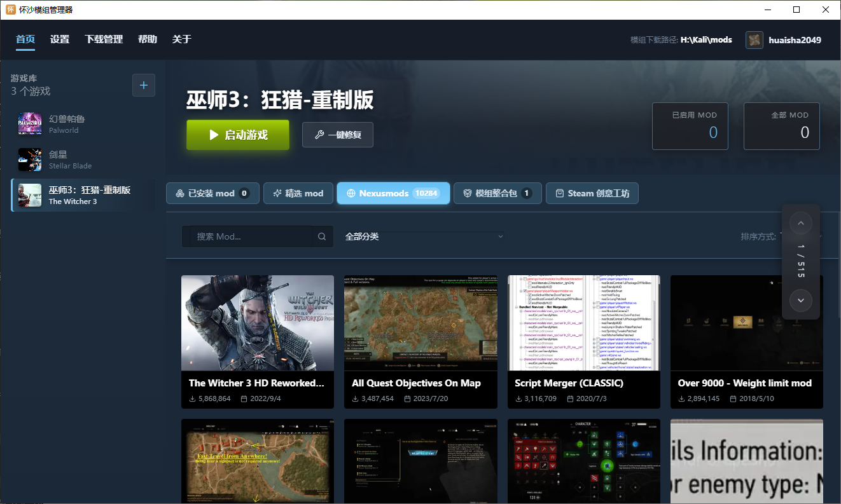The height and width of the screenshot is (504, 841).
Task: Open the 模组整合包 tab
Action: point(497,193)
